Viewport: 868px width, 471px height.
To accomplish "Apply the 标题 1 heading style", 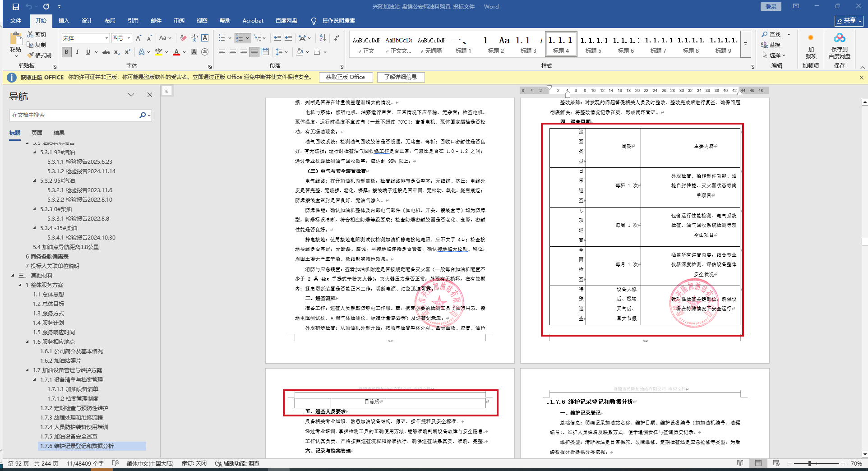I will click(463, 44).
